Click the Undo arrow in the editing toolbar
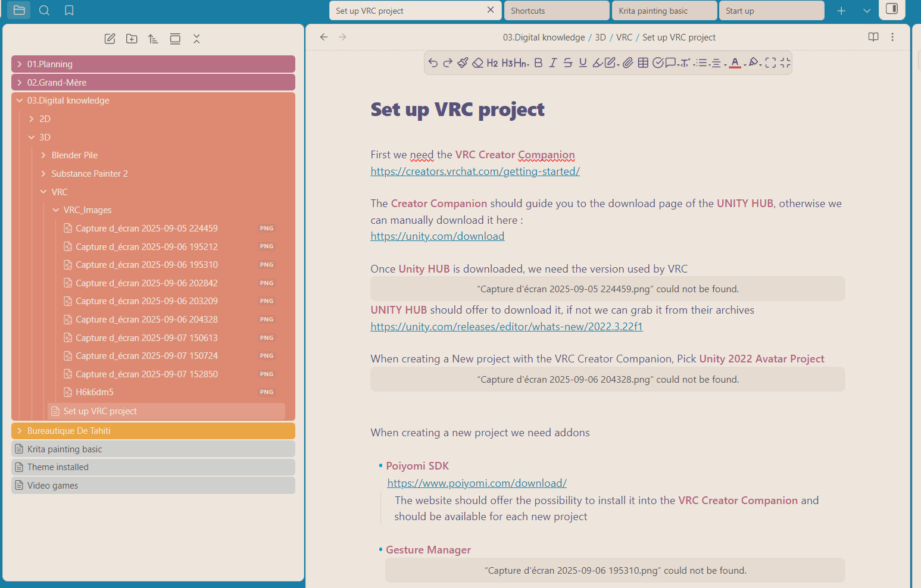This screenshot has height=588, width=921. (433, 62)
